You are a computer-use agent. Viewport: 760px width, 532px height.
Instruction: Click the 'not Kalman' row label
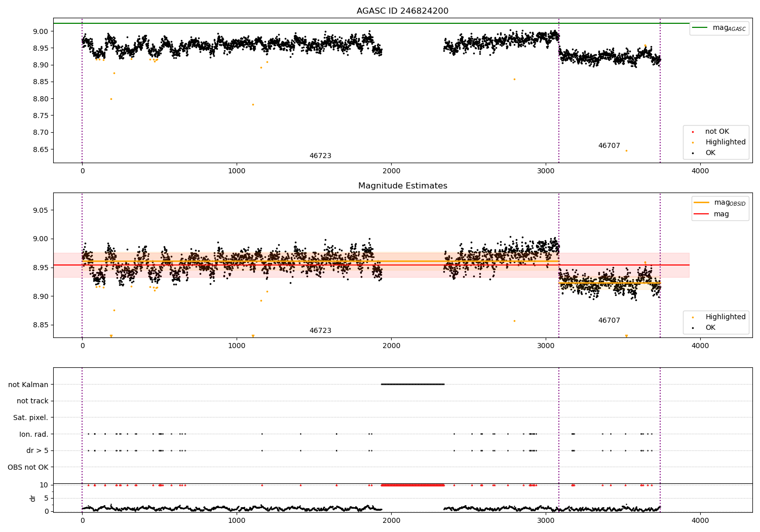(x=28, y=385)
